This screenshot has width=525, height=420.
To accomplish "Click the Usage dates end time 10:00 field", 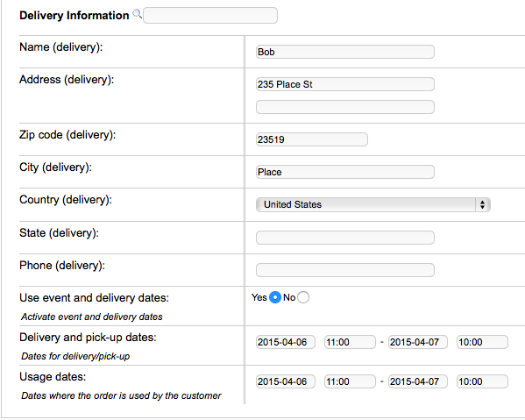I will point(482,381).
